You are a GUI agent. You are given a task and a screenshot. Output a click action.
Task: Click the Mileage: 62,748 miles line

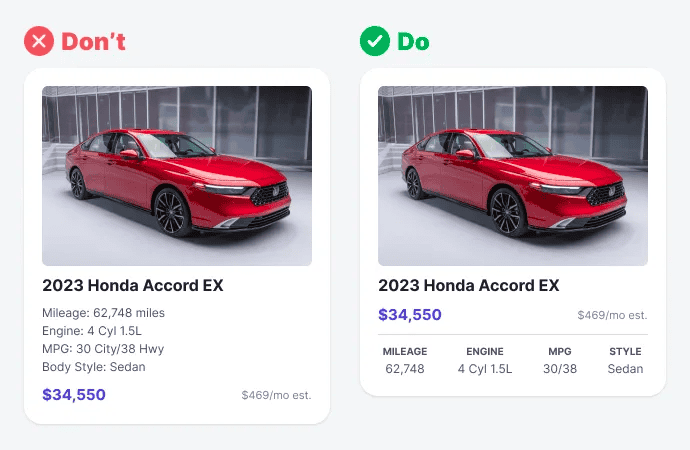pyautogui.click(x=103, y=313)
